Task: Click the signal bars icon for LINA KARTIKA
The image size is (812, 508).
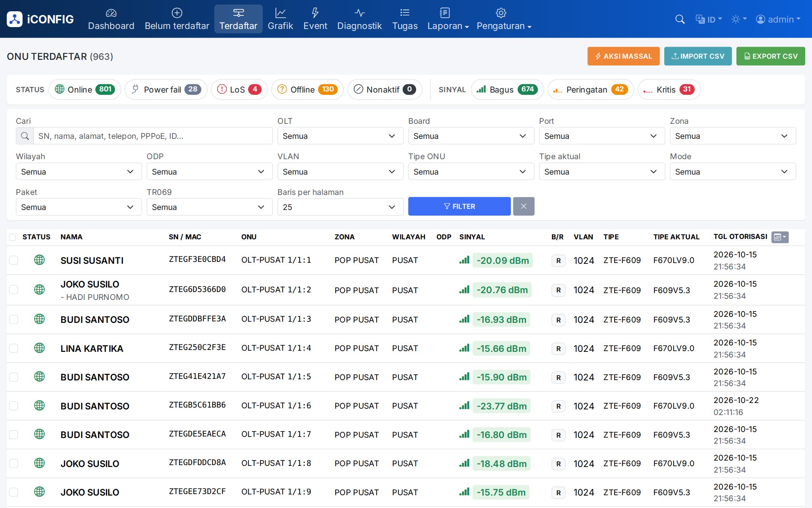Action: tap(464, 348)
